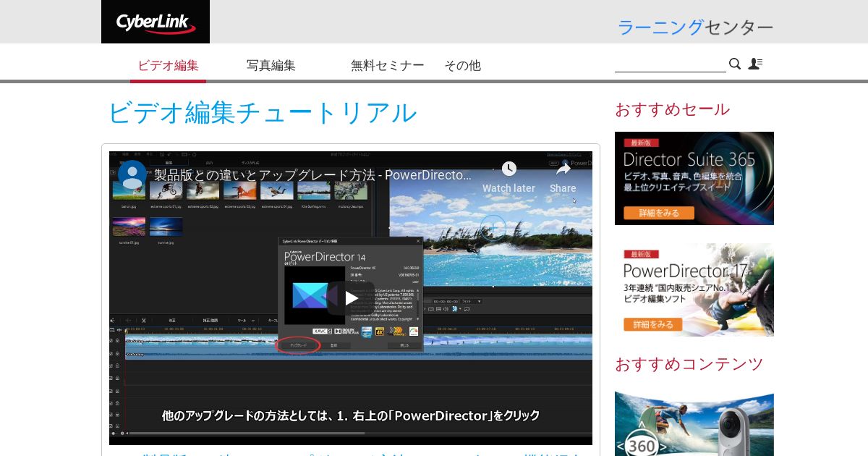
Task: Open the PowerDirector 17 banner
Action: [x=694, y=290]
